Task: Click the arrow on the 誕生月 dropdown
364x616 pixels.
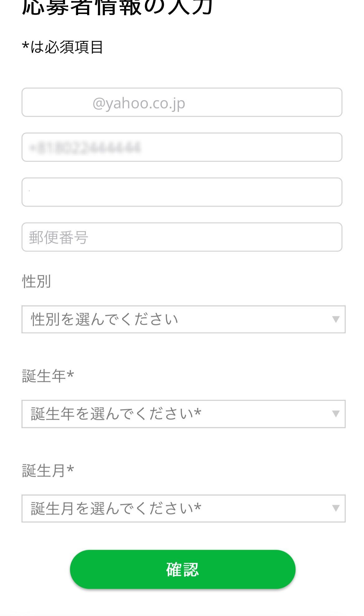Action: (335, 509)
